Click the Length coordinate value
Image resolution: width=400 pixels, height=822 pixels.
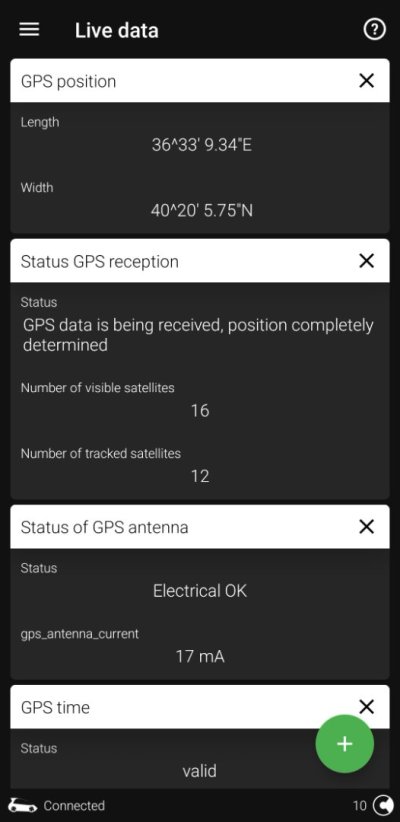pyautogui.click(x=201, y=145)
